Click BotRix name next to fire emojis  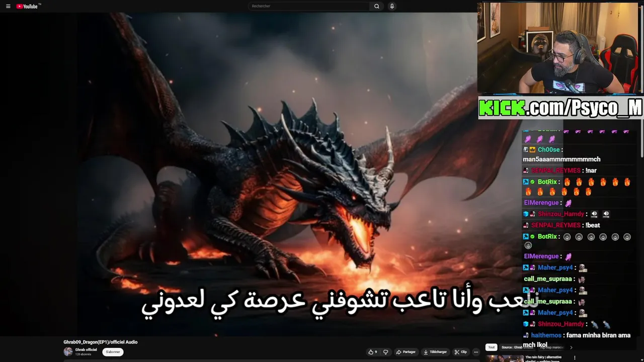pos(547,182)
